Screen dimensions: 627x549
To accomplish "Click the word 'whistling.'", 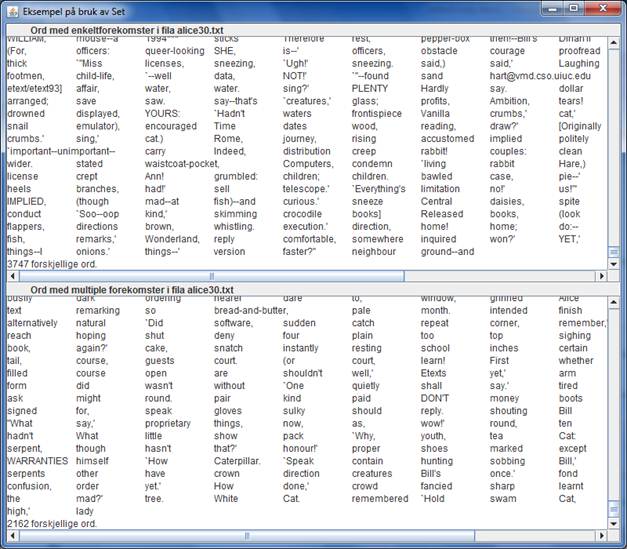I will [x=234, y=227].
